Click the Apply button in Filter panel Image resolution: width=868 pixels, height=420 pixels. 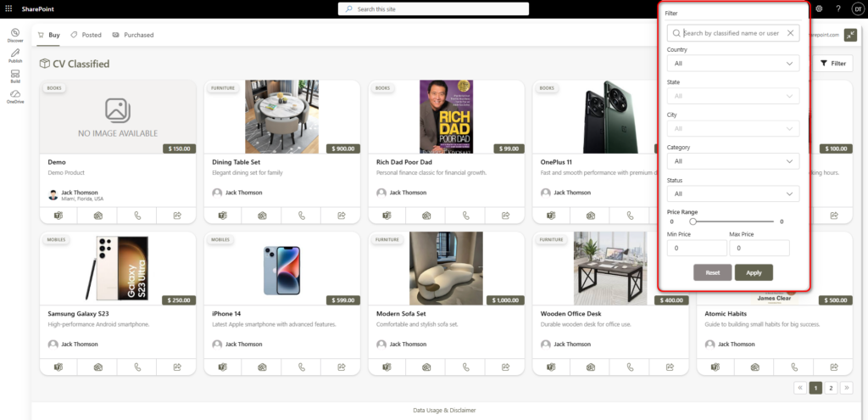(x=754, y=272)
